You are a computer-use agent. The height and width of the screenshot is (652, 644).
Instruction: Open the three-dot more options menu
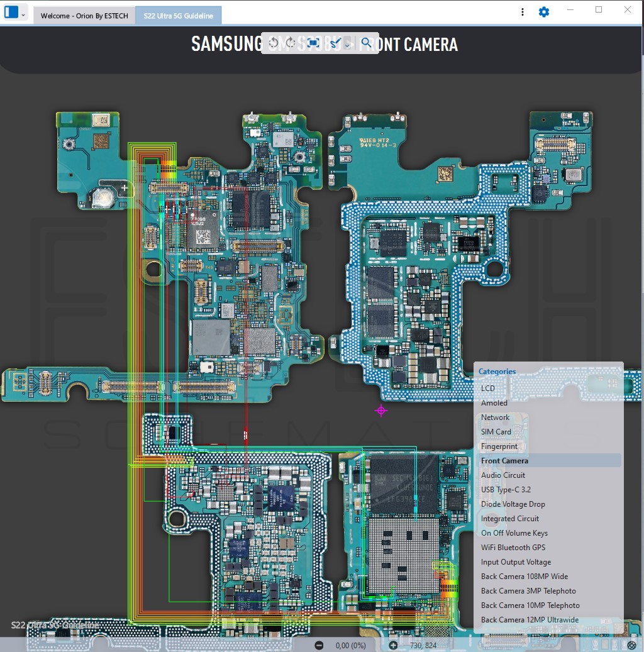[x=523, y=12]
